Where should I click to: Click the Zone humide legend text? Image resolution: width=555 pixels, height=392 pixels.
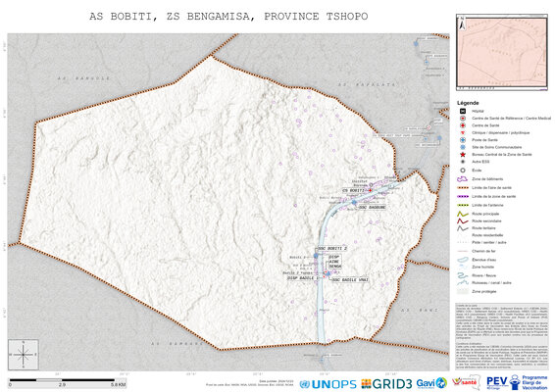(x=482, y=268)
